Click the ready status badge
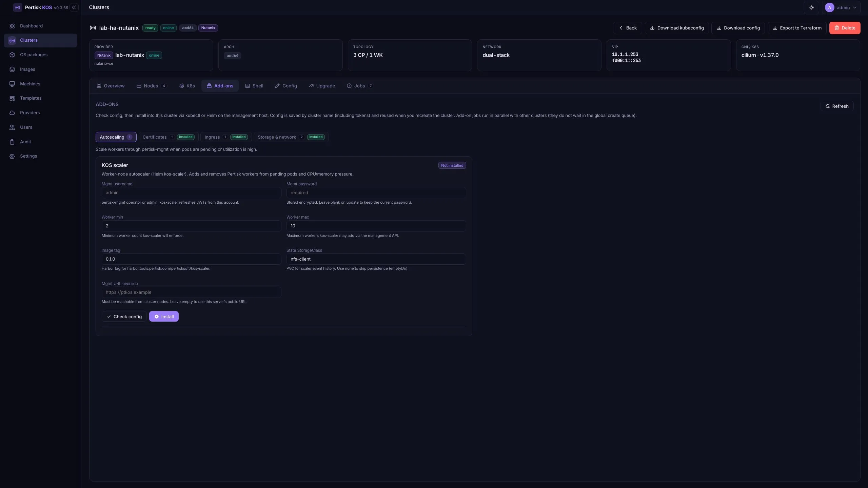The width and height of the screenshot is (868, 488). 150,28
